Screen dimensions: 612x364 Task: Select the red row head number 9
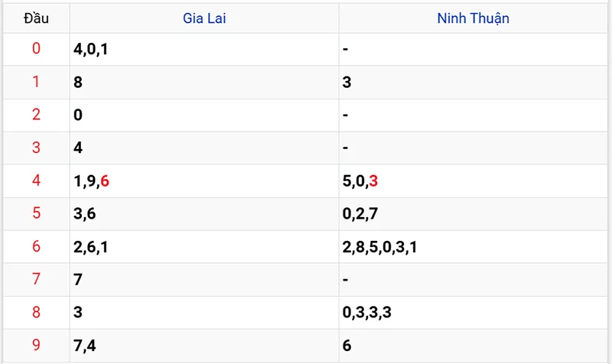(36, 345)
